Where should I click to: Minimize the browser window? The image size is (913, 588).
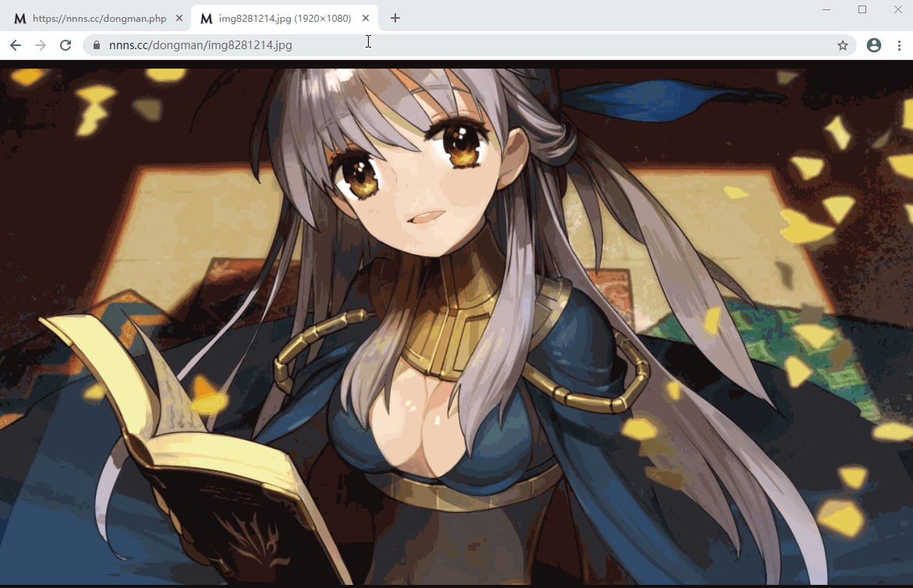click(826, 9)
